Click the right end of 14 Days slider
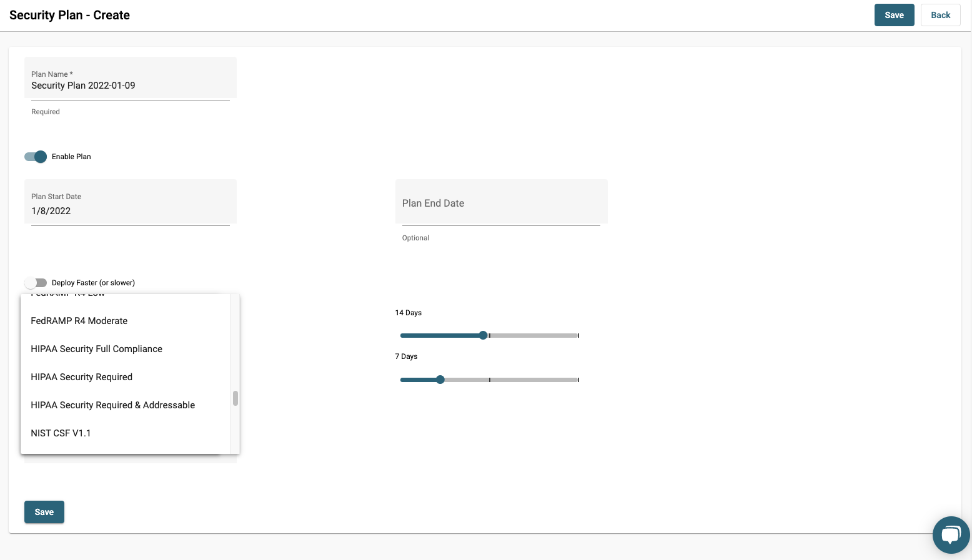Image resolution: width=972 pixels, height=560 pixels. (578, 335)
